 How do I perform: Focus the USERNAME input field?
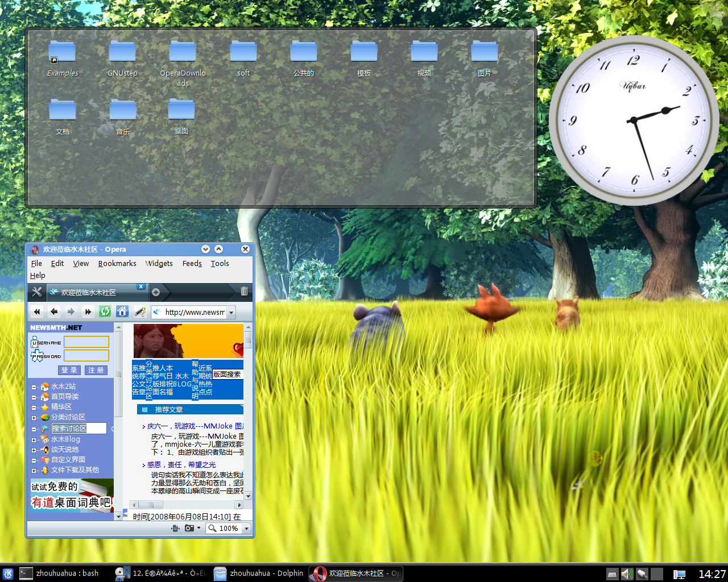click(86, 342)
